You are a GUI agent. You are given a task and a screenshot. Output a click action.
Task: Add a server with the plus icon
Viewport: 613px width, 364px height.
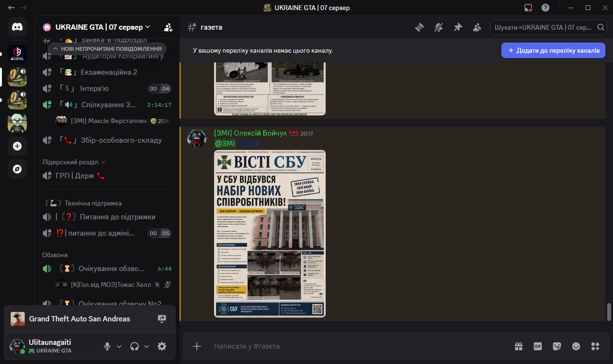click(x=17, y=146)
